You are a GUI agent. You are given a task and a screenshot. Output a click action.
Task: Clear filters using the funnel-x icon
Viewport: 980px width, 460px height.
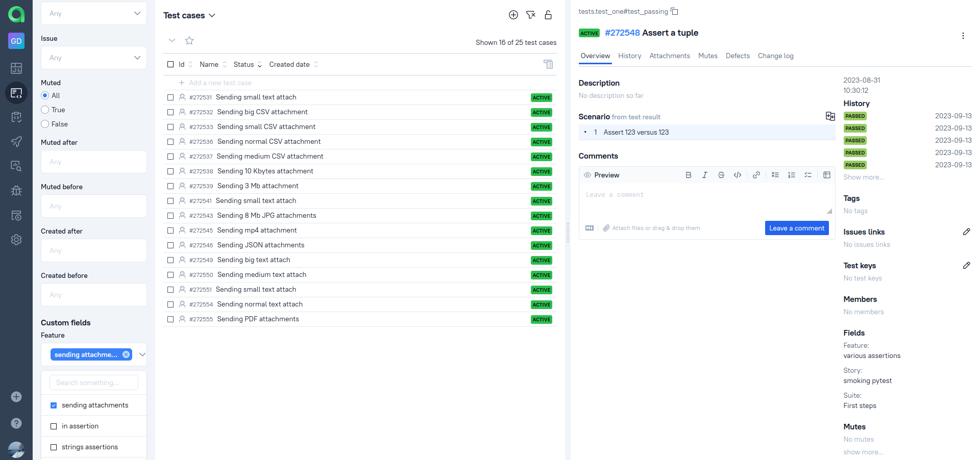tap(531, 15)
